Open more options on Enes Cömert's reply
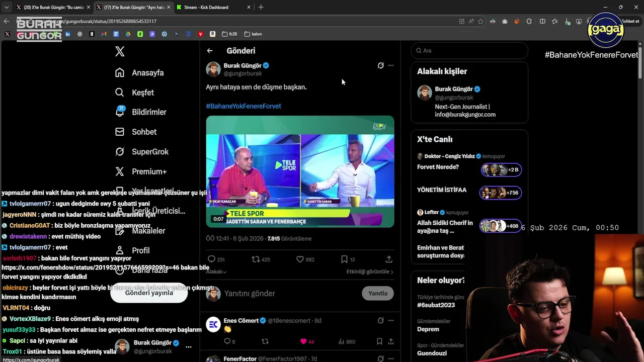This screenshot has width=644, height=362. click(x=391, y=321)
